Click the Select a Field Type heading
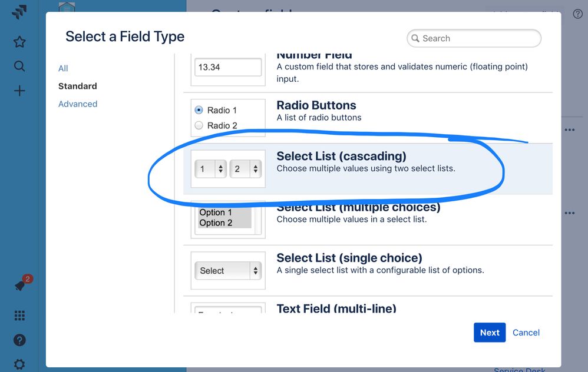The width and height of the screenshot is (588, 372). point(125,36)
